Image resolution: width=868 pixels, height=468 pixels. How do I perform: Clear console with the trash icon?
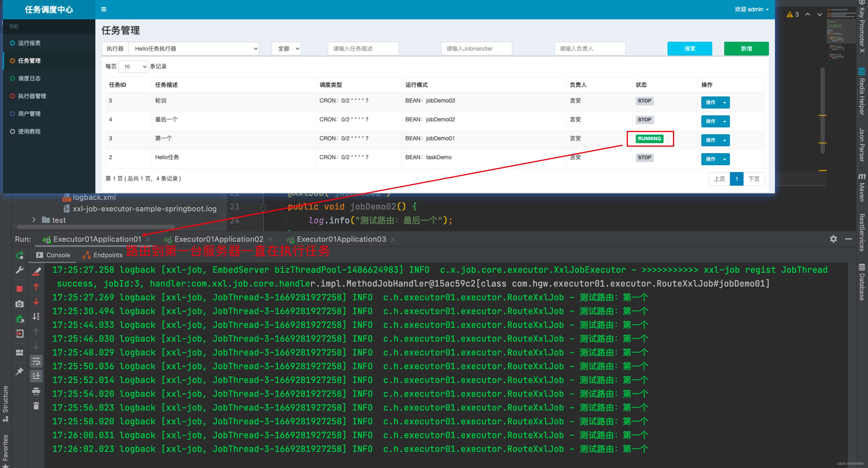pyautogui.click(x=36, y=406)
